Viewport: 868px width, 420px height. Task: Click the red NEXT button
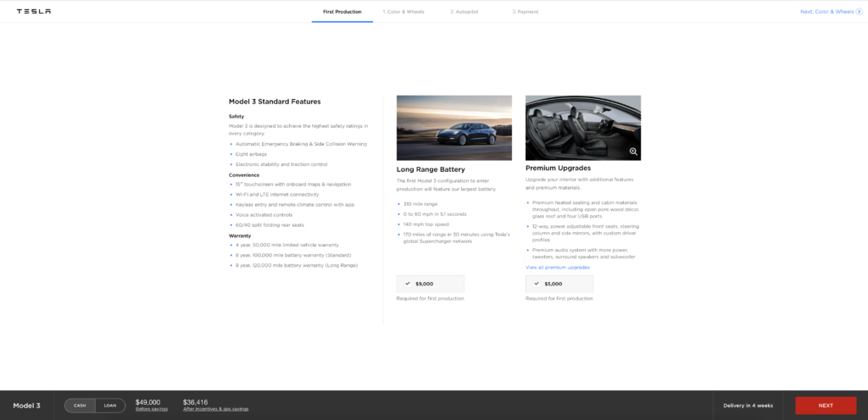coord(826,406)
